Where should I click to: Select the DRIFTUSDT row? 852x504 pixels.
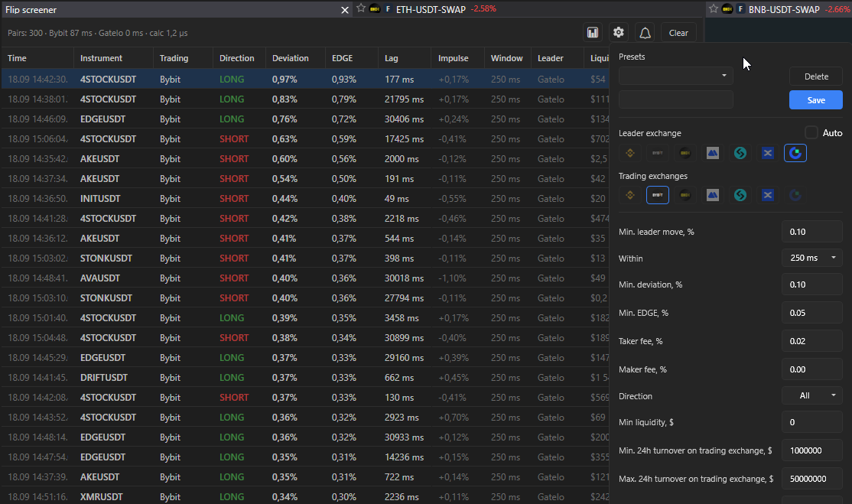[x=305, y=378]
